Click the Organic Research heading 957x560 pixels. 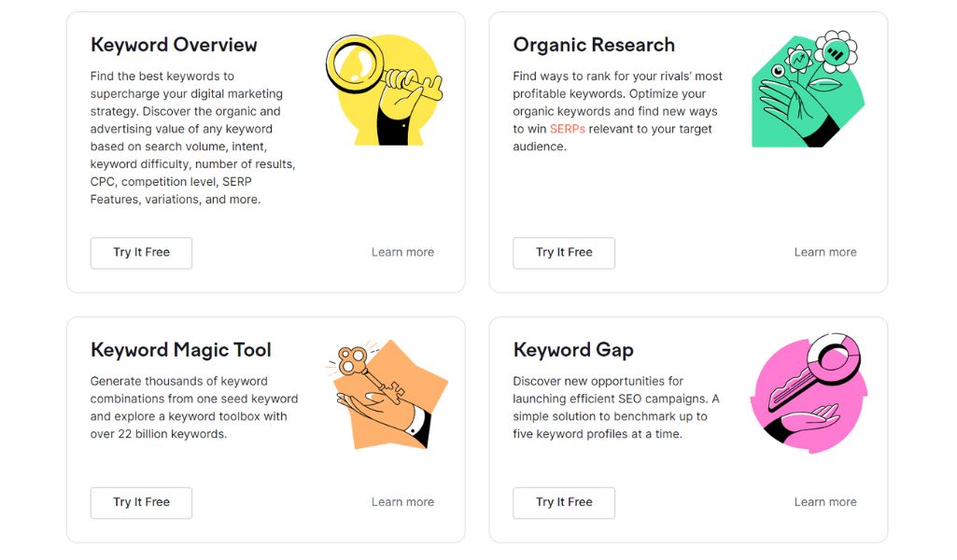pos(594,45)
